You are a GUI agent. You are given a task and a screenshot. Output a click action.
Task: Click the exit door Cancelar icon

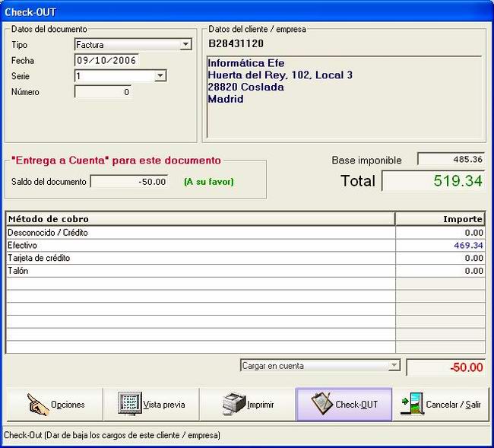[x=411, y=404]
